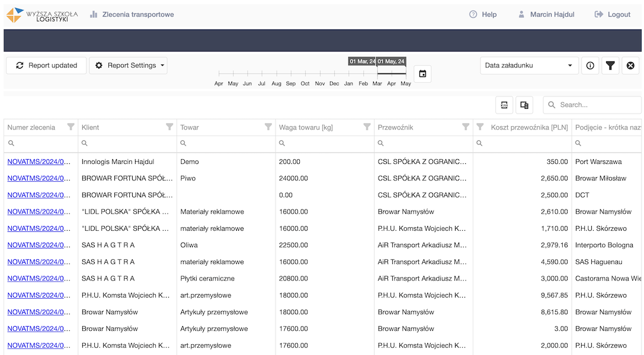Click the Przewoźnik column filter funnel

(466, 127)
